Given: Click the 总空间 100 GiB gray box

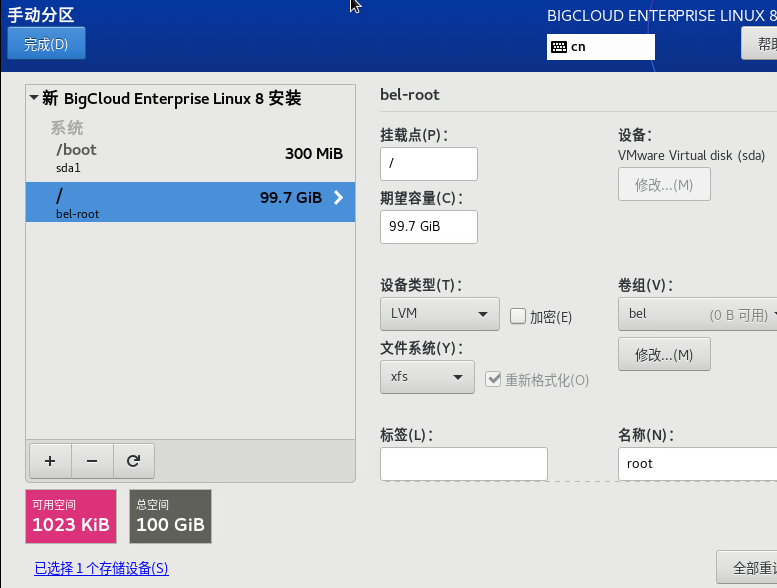Looking at the screenshot, I should pos(170,517).
